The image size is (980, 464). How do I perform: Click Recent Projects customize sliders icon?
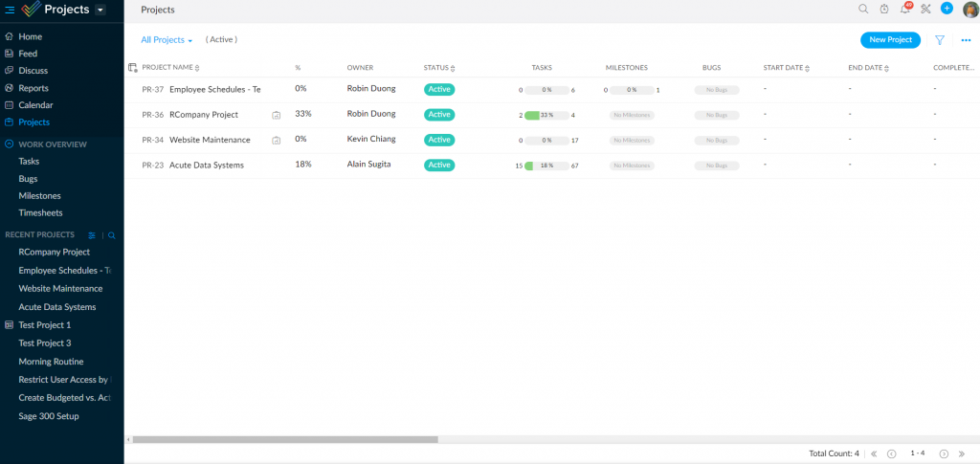[92, 235]
